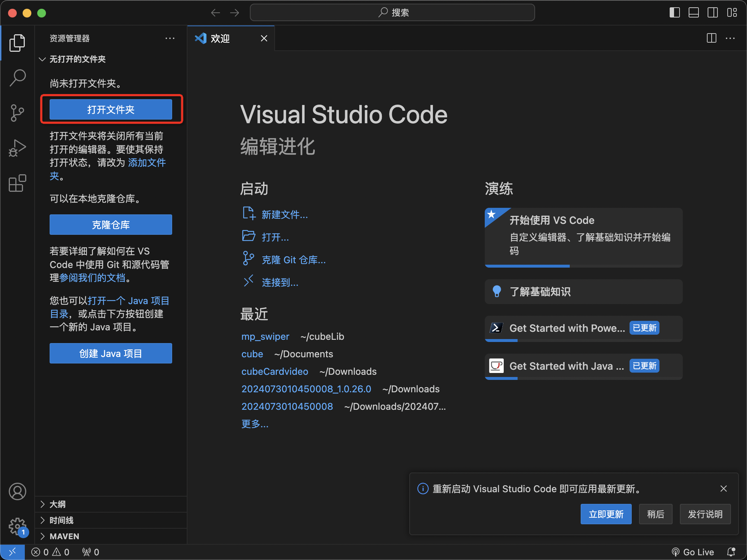The height and width of the screenshot is (560, 747).
Task: Click the Accounts icon
Action: 17,491
